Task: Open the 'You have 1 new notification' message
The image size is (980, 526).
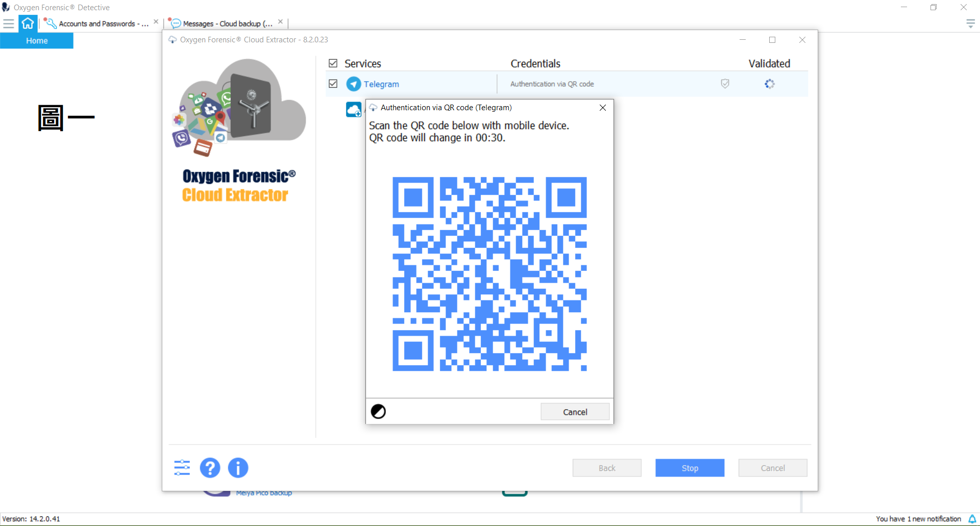Action: [918, 519]
